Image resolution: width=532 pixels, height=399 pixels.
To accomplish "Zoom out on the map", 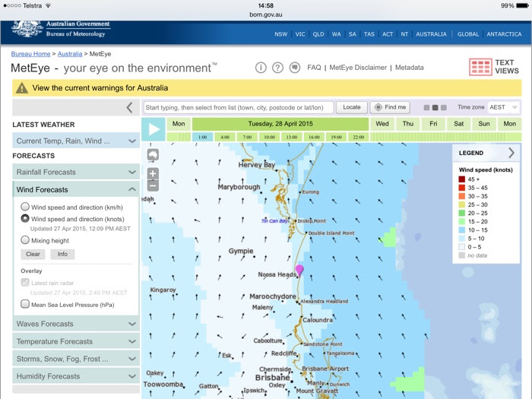I will pos(153,185).
